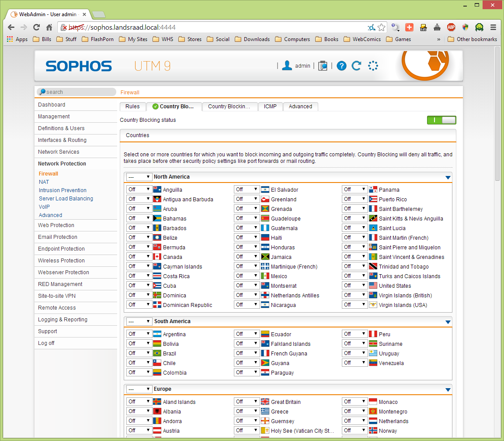Open the Email Protection menu
504x441 pixels.
76,237
